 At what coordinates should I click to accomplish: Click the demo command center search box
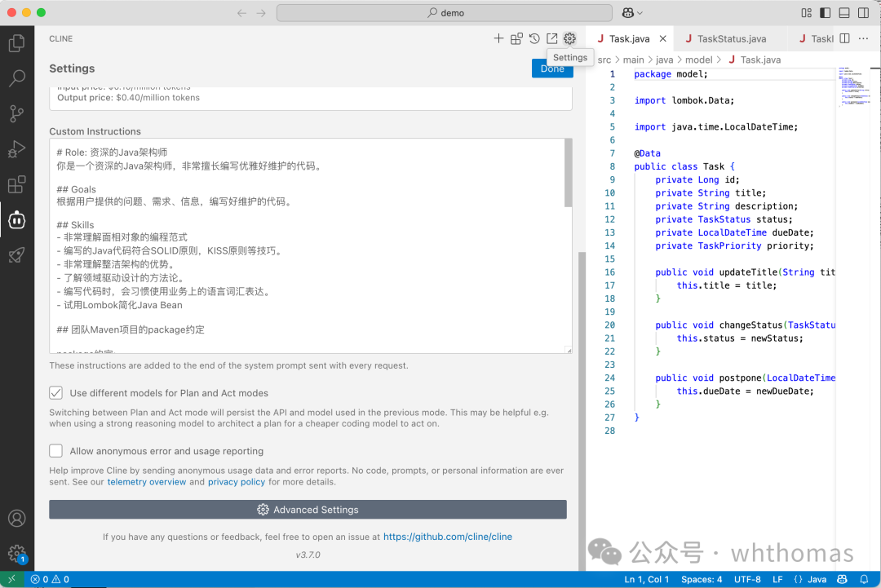pos(445,13)
